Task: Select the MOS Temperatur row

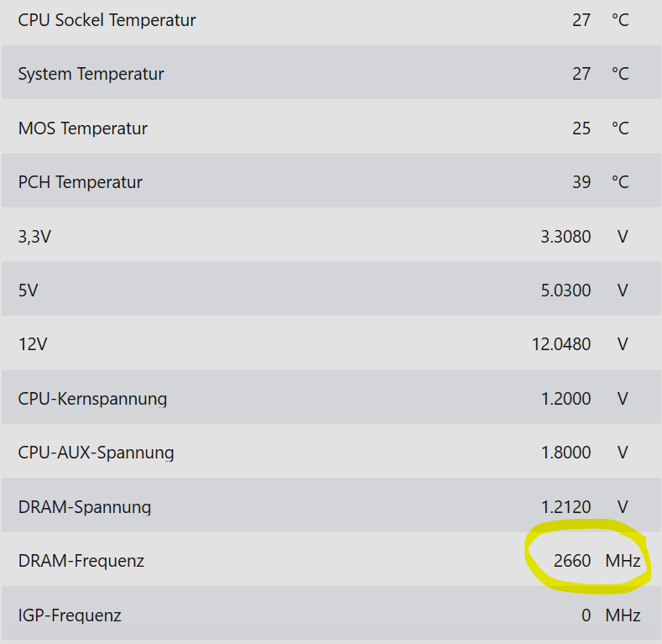Action: [331, 127]
